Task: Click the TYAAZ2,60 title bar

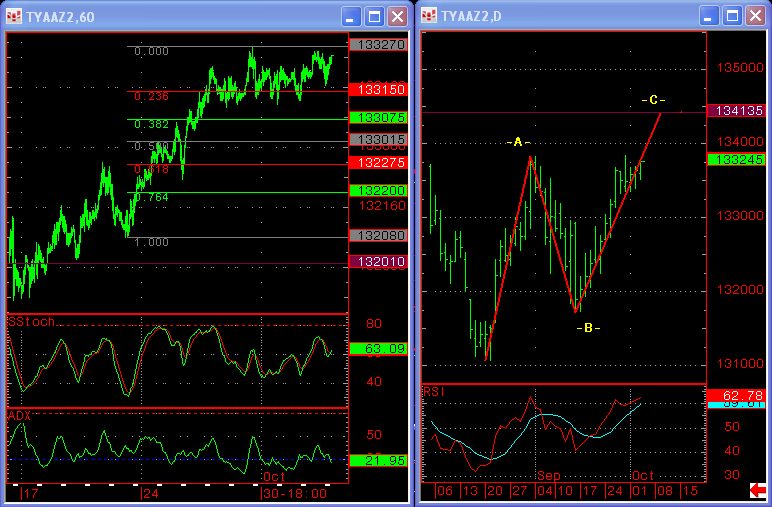Action: pyautogui.click(x=180, y=16)
